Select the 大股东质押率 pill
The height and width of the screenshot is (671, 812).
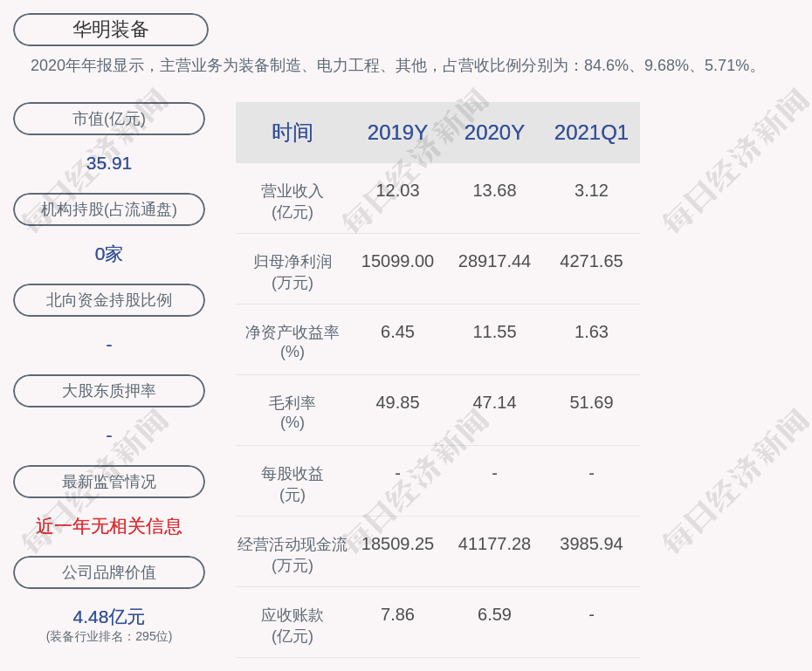[x=109, y=391]
